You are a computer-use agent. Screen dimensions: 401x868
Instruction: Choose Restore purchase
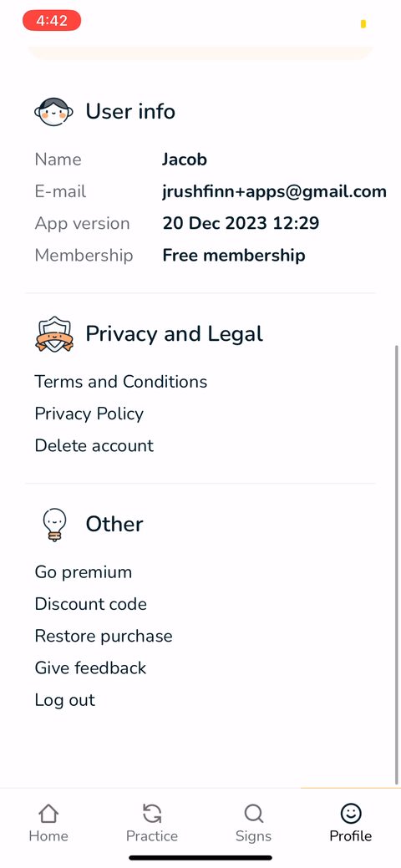[x=104, y=636]
